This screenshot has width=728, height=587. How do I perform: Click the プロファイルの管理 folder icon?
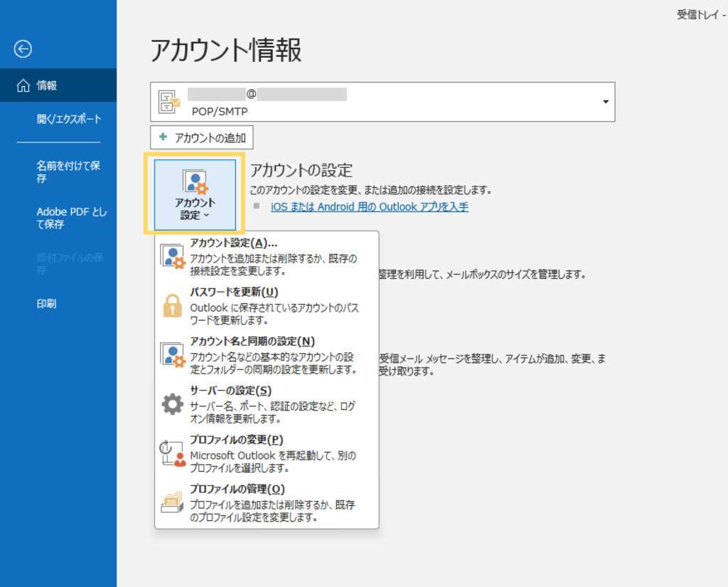(x=173, y=503)
